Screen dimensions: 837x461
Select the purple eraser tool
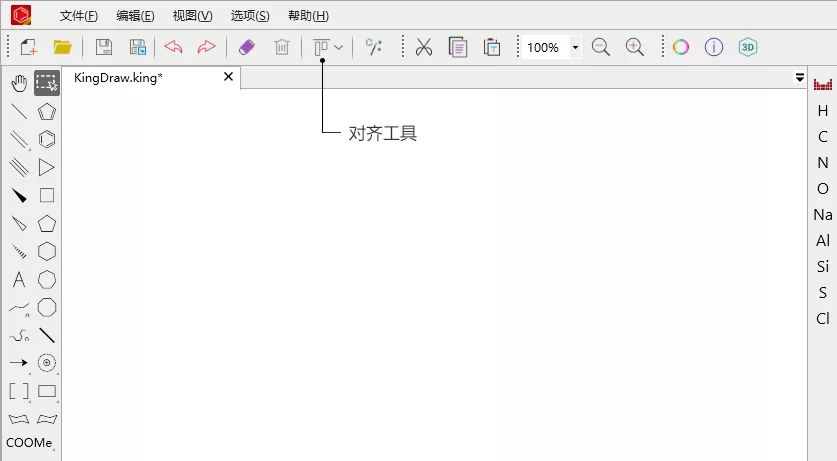tap(247, 47)
